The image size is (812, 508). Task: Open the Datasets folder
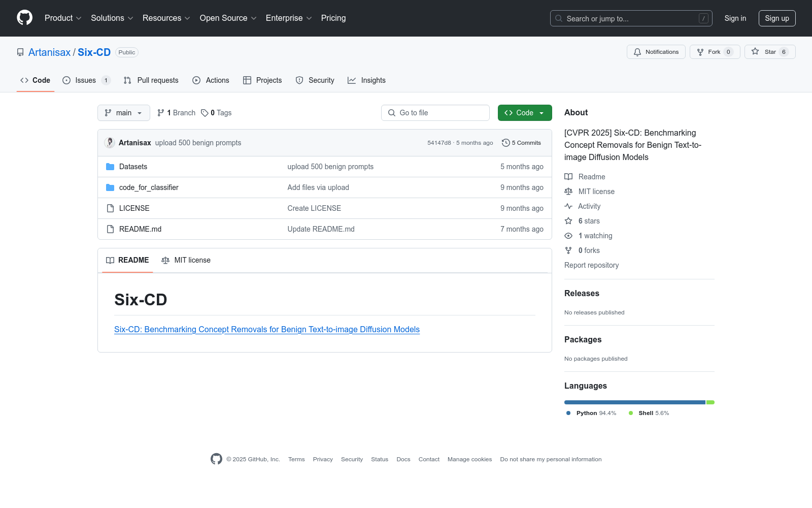[133, 167]
